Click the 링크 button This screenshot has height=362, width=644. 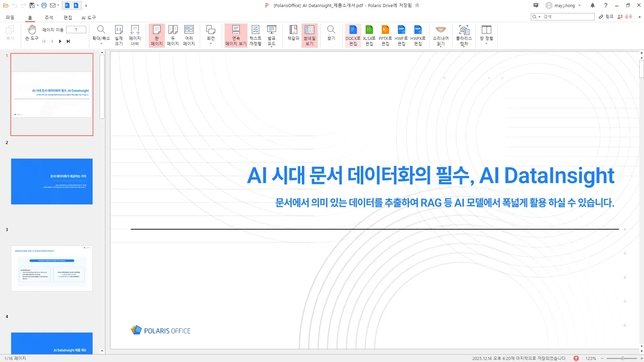(x=605, y=16)
